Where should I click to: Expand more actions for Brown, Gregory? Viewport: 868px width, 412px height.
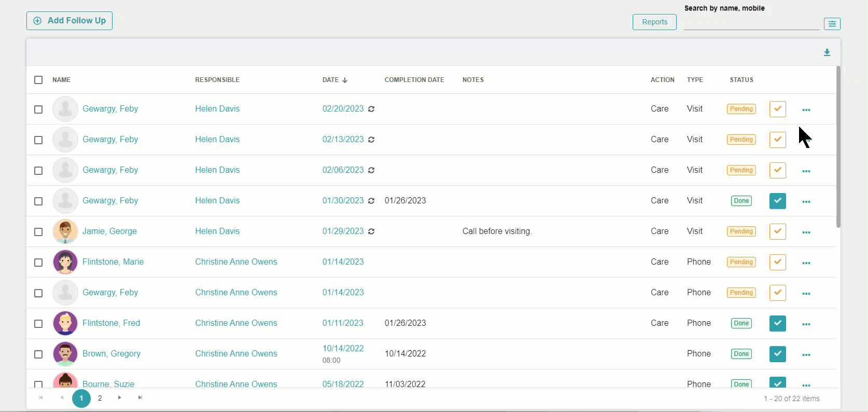pos(806,354)
